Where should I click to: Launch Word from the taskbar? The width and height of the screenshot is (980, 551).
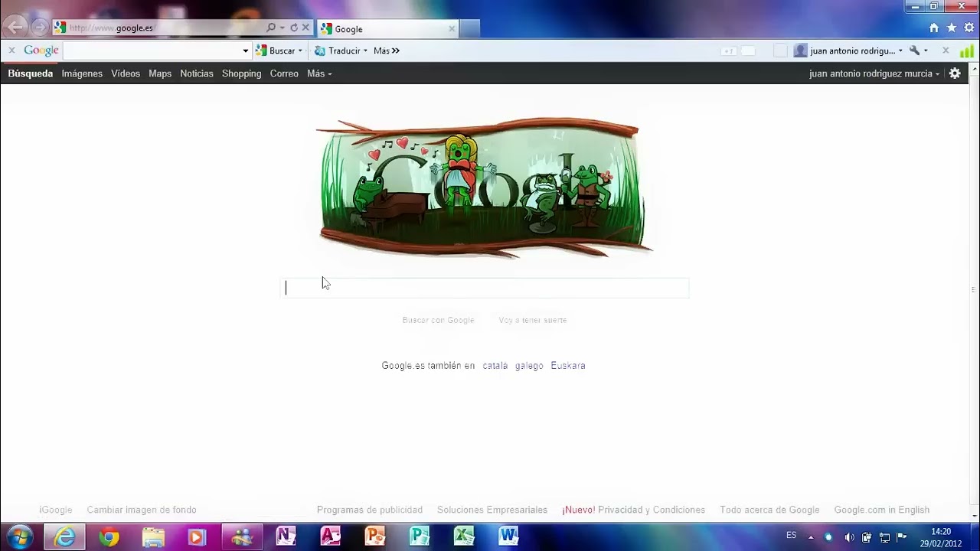[508, 537]
